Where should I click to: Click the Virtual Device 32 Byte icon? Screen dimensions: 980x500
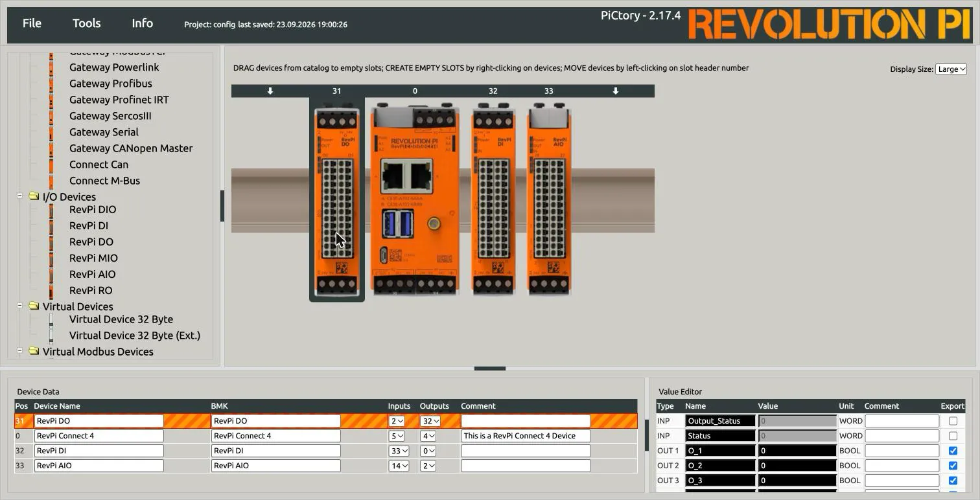(51, 319)
